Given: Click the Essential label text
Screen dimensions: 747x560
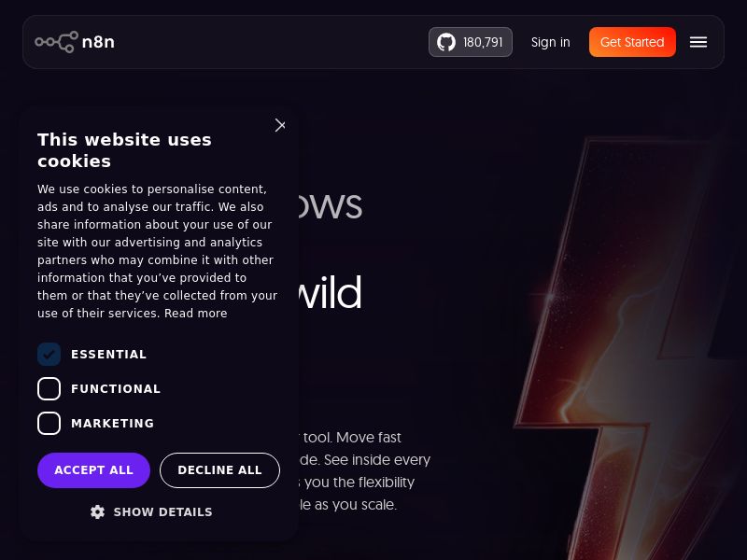Looking at the screenshot, I should coord(108,355).
